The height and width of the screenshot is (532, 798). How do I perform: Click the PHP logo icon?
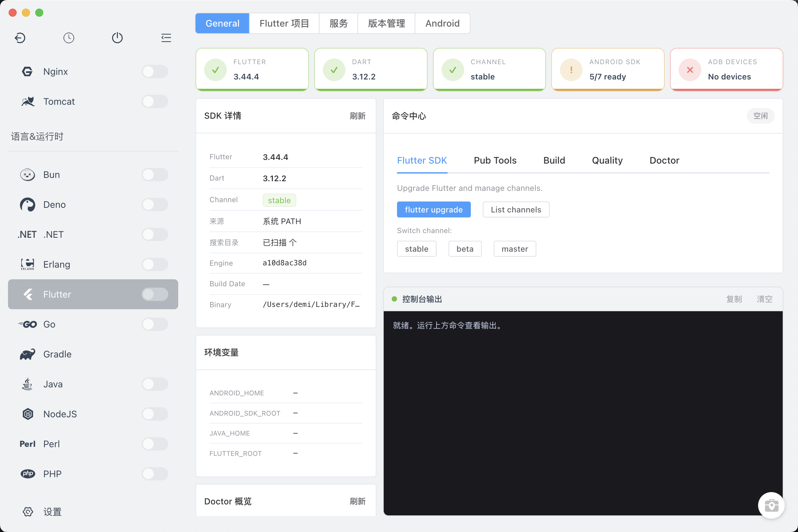point(28,473)
